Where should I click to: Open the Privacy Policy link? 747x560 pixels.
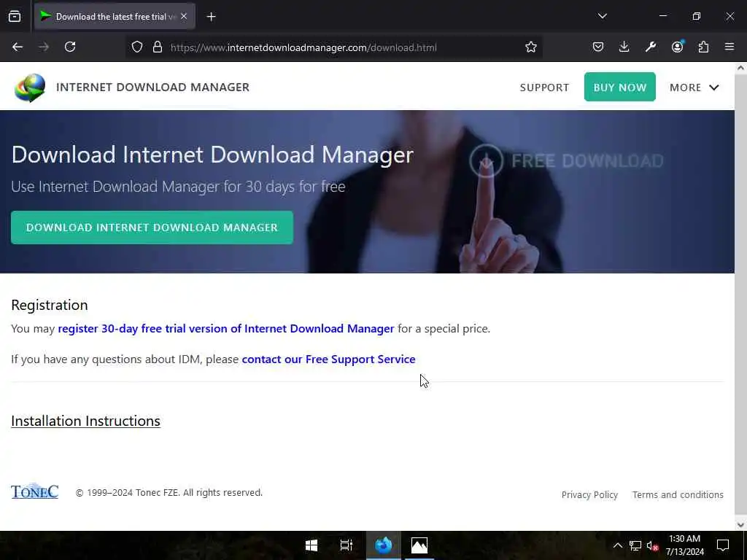point(589,495)
